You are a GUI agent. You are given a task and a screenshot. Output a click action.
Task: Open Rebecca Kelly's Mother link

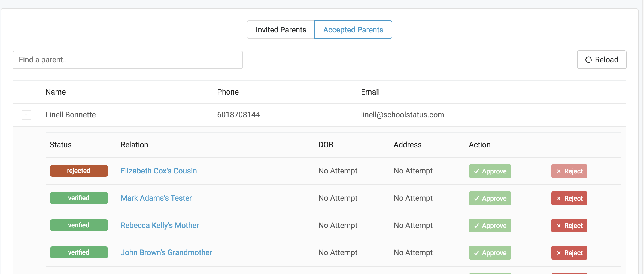click(160, 225)
